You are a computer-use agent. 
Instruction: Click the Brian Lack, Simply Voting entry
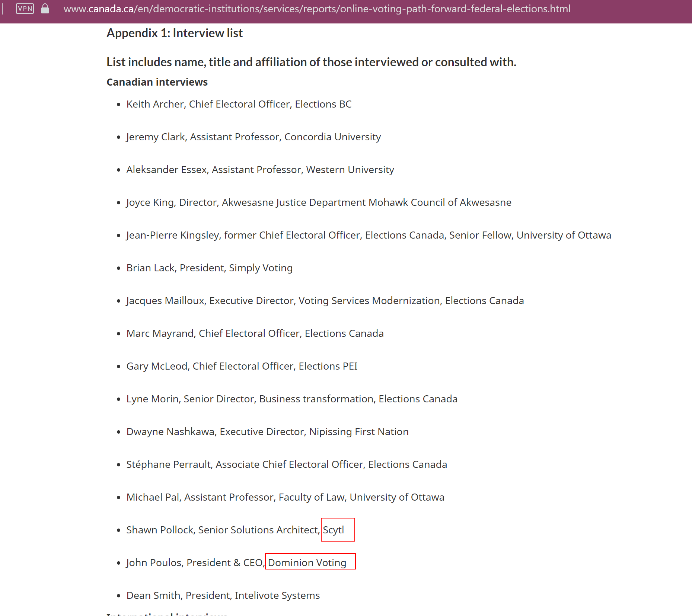coord(209,268)
